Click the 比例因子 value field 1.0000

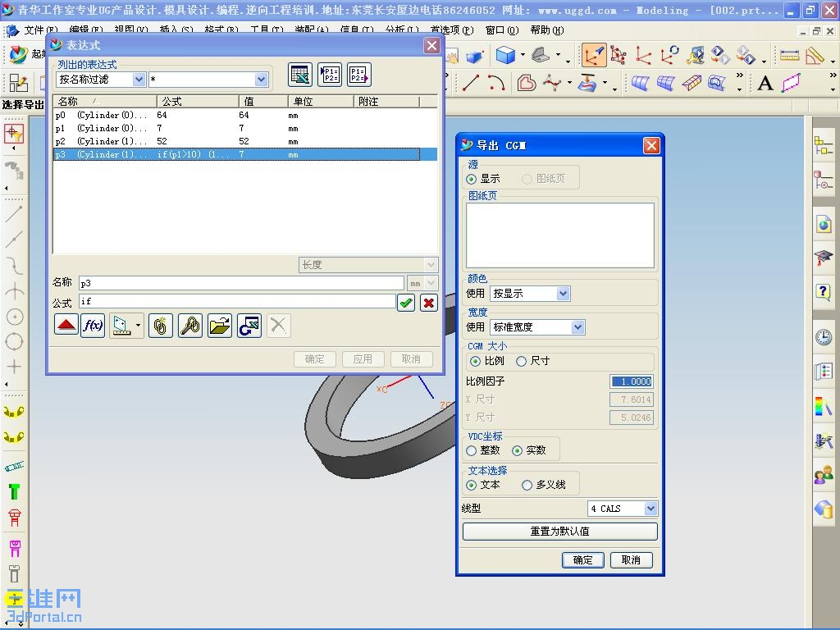point(632,381)
